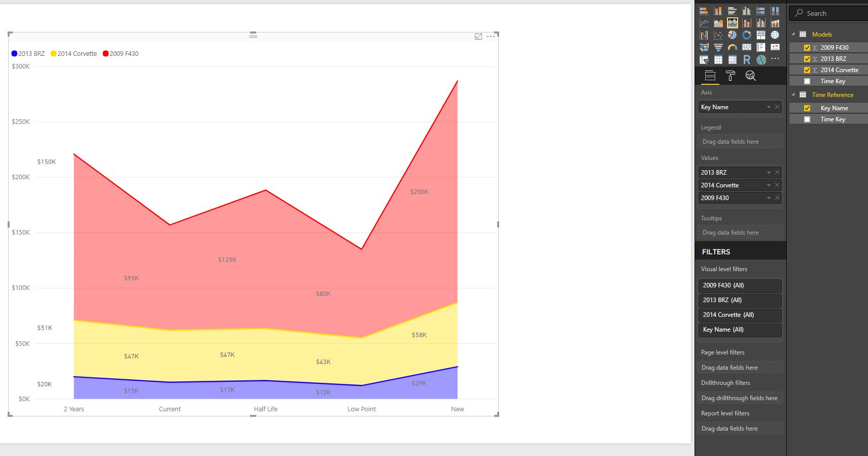Select the donut chart visual
This screenshot has height=456, width=868.
click(746, 35)
